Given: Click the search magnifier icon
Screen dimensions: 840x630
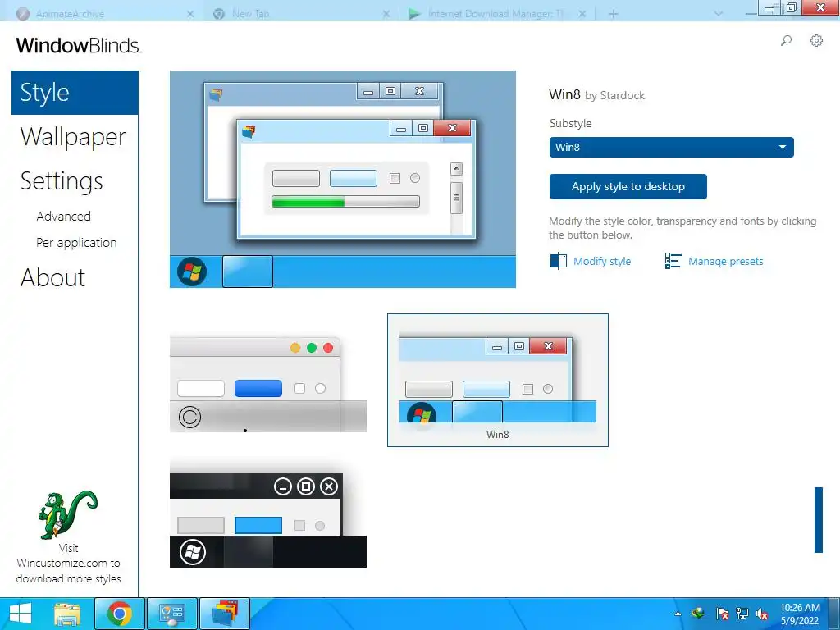Looking at the screenshot, I should point(786,41).
